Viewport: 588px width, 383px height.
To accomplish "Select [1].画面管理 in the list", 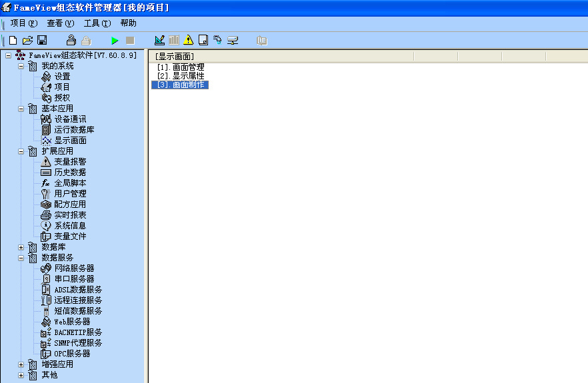I will [x=180, y=67].
